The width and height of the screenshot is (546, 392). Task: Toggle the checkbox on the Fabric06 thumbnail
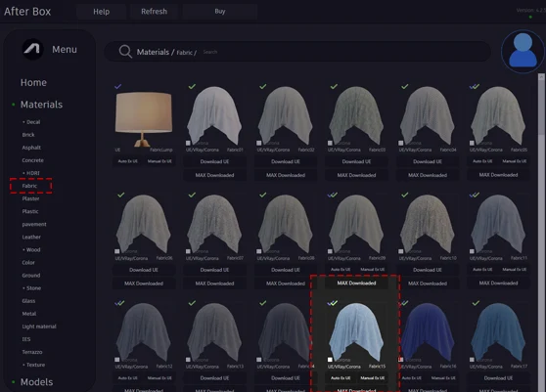coord(117,251)
